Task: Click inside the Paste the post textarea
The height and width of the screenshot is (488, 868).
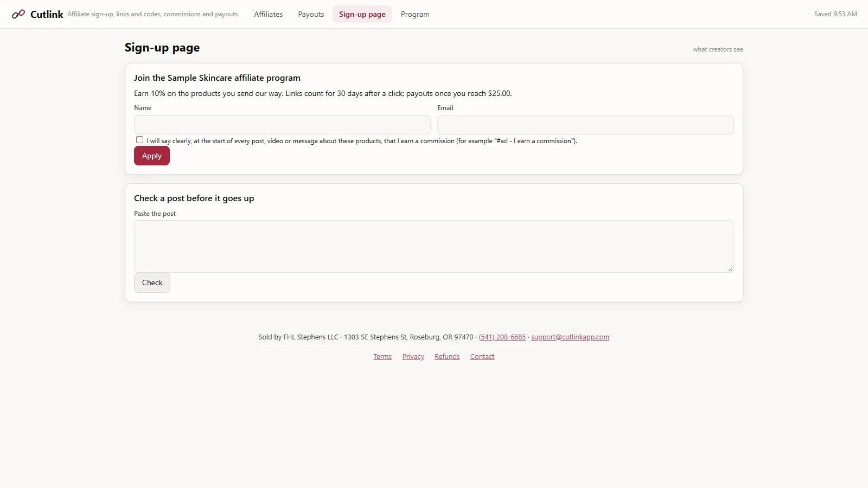Action: (434, 246)
